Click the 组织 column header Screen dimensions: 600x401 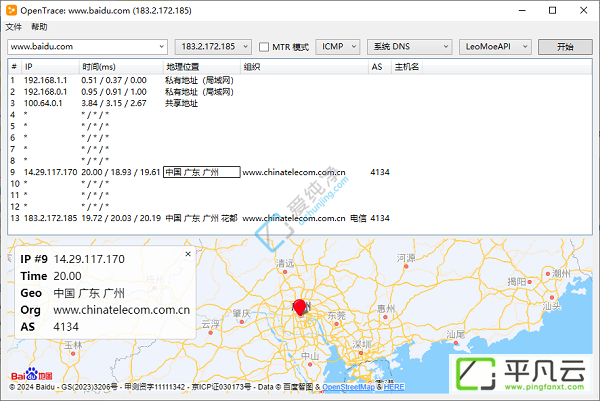(304, 67)
